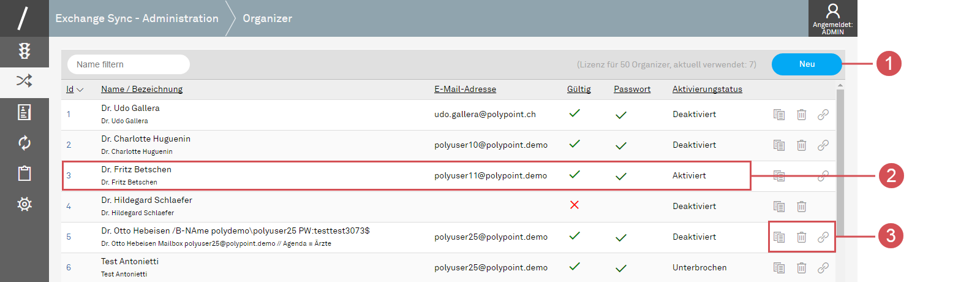
Task: Click Unterbrochen status of Test Antonietti
Action: point(699,268)
